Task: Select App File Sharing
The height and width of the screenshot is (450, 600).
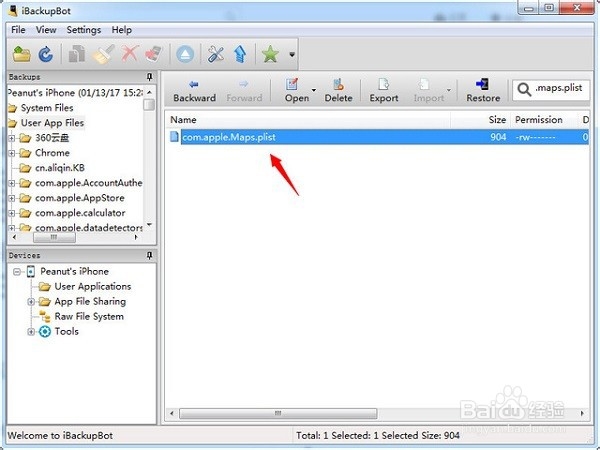Action: (x=90, y=302)
